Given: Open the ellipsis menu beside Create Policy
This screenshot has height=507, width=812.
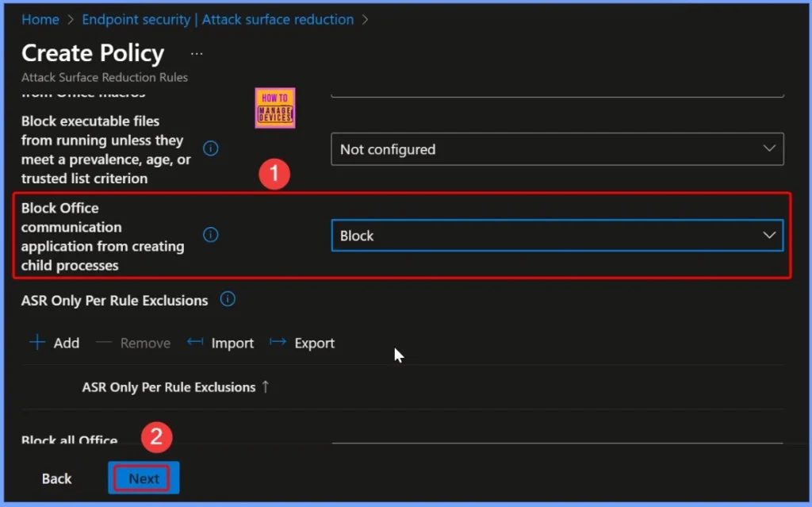Looking at the screenshot, I should pyautogui.click(x=197, y=54).
